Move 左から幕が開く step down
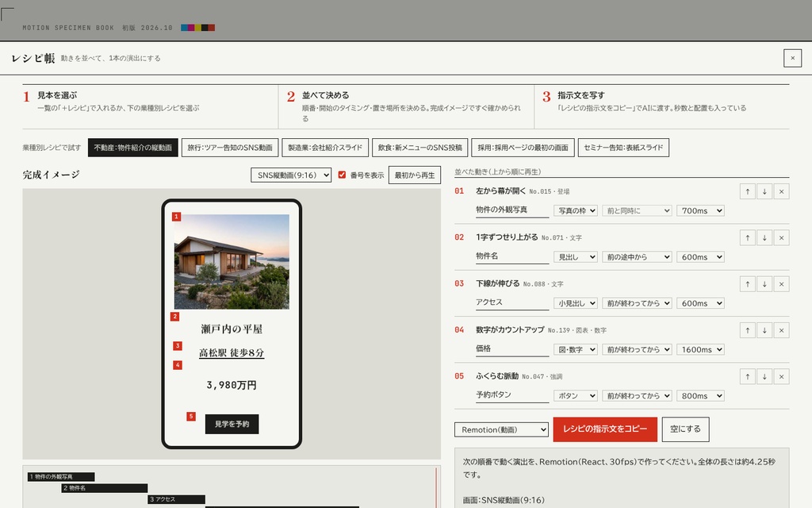This screenshot has width=812, height=508. (764, 191)
